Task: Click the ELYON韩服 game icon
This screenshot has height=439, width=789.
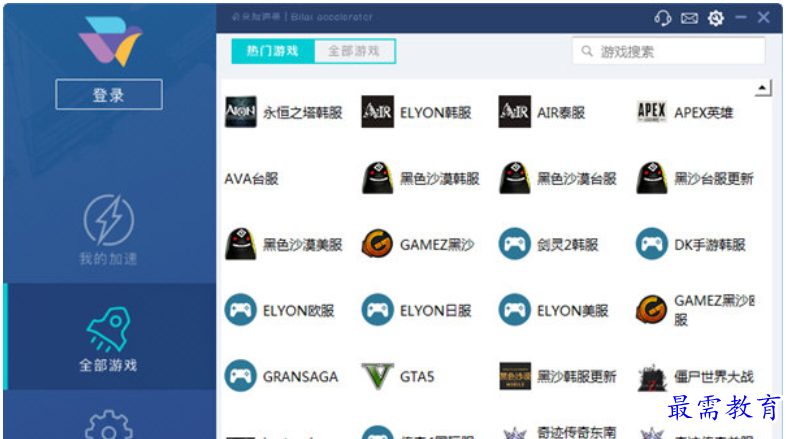Action: pos(377,112)
